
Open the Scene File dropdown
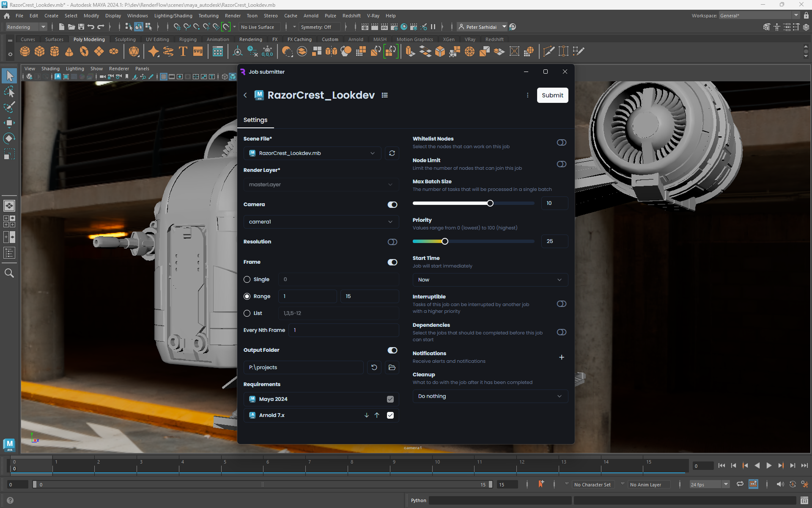pyautogui.click(x=313, y=153)
